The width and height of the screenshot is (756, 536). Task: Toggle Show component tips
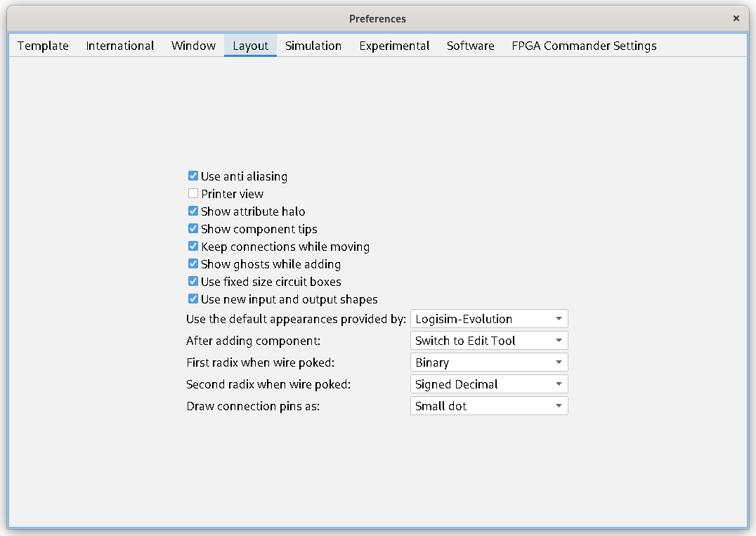(193, 228)
